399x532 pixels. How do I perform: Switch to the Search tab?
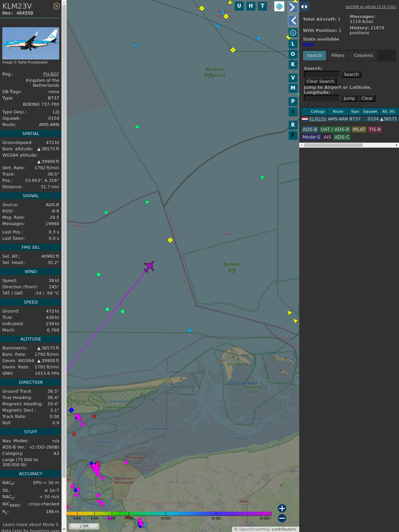(x=314, y=56)
